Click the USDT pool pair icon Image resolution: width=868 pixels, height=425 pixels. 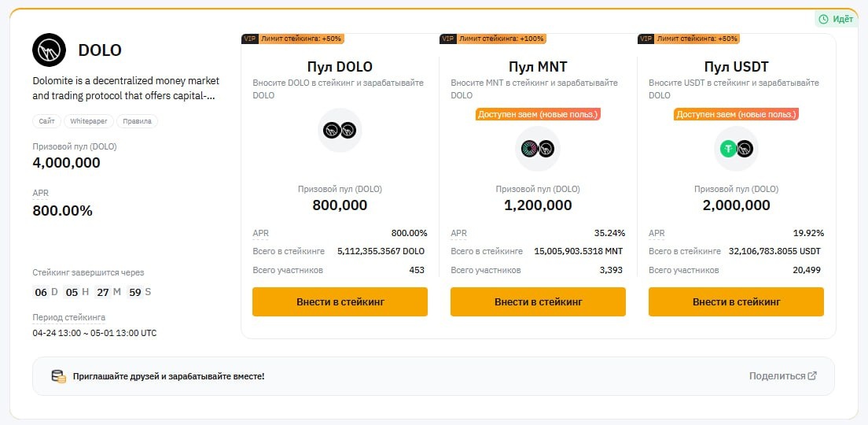point(736,148)
